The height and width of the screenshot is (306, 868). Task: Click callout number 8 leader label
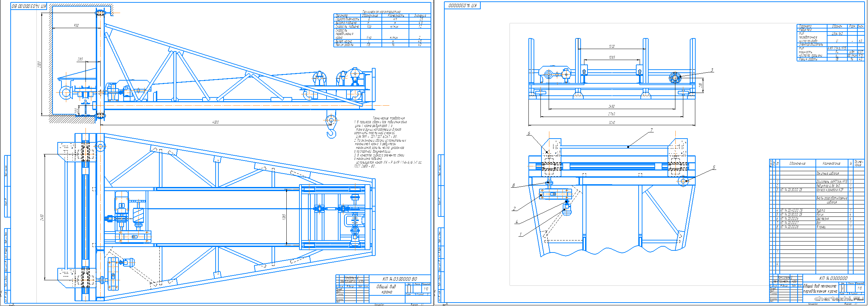pyautogui.click(x=514, y=185)
